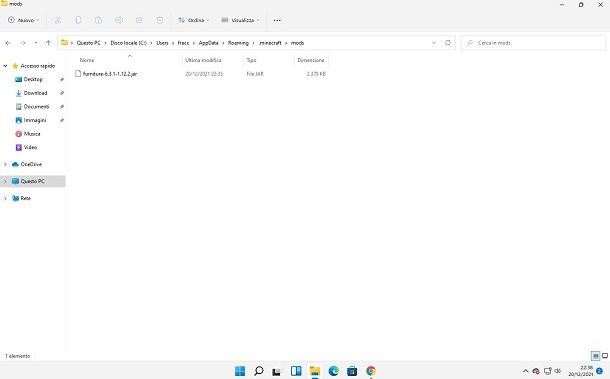Click the File JAR type cell
This screenshot has height=379, width=610.
point(255,74)
